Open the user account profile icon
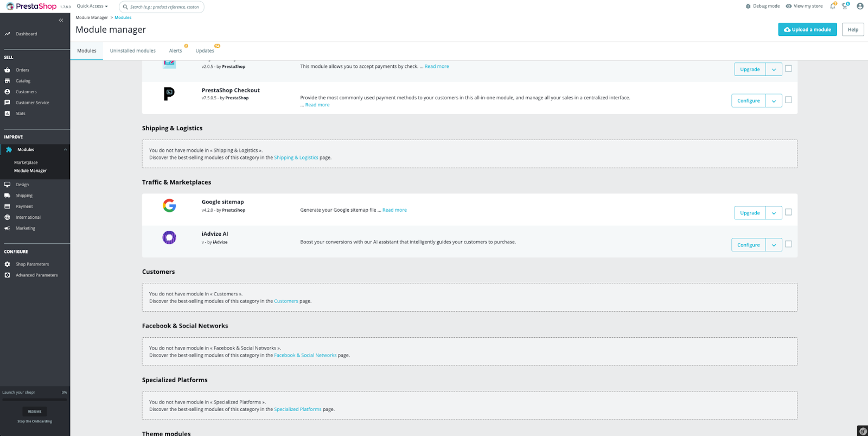The height and width of the screenshot is (436, 868). point(860,7)
